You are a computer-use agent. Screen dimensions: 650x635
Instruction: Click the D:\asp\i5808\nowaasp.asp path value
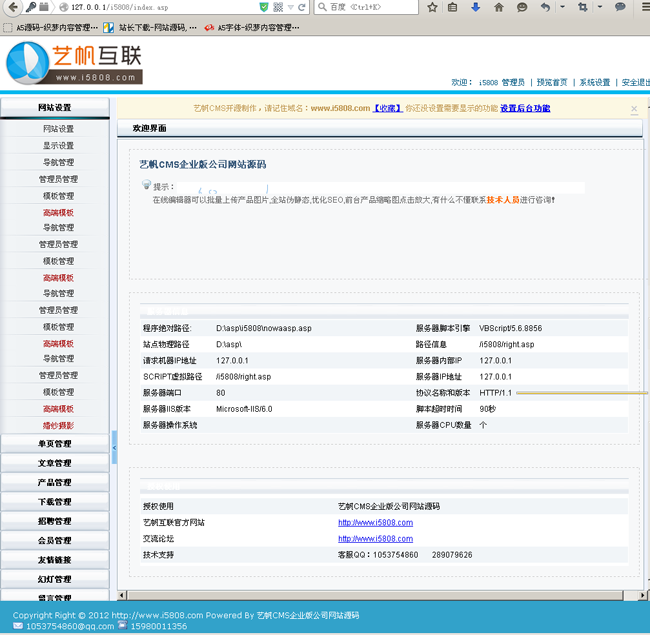(264, 328)
